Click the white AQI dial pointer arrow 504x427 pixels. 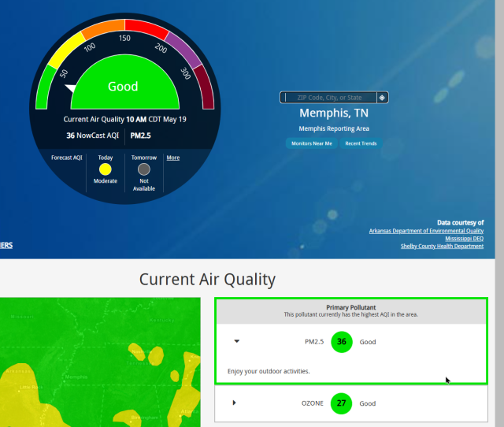[71, 88]
